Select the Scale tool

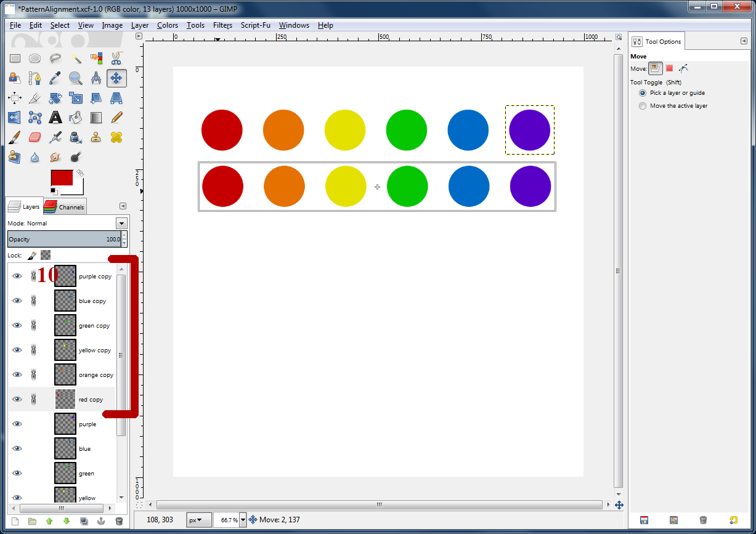pos(76,98)
